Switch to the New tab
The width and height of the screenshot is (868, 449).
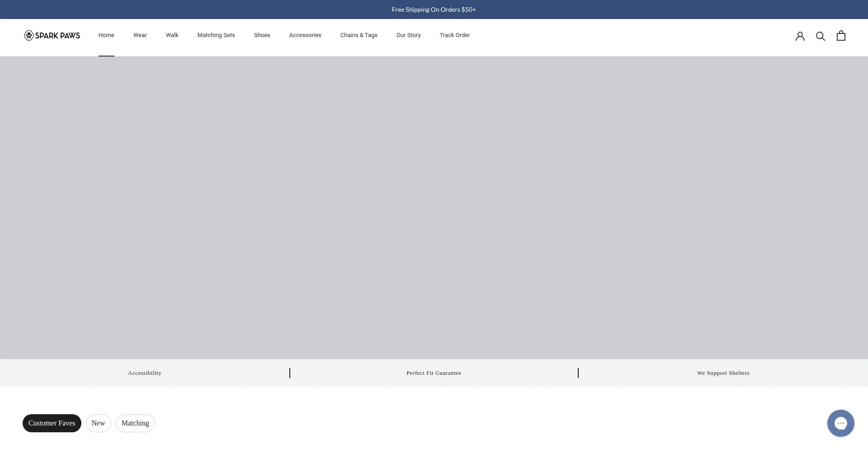click(98, 423)
